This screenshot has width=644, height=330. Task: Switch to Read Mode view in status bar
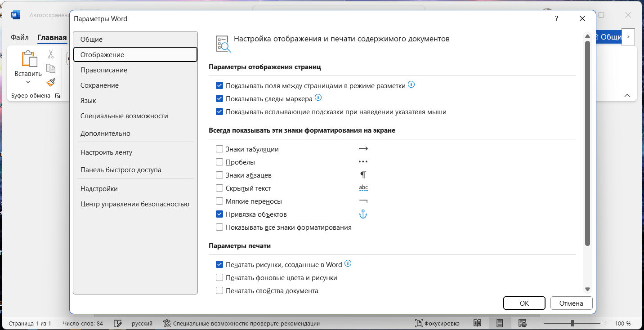(478, 323)
